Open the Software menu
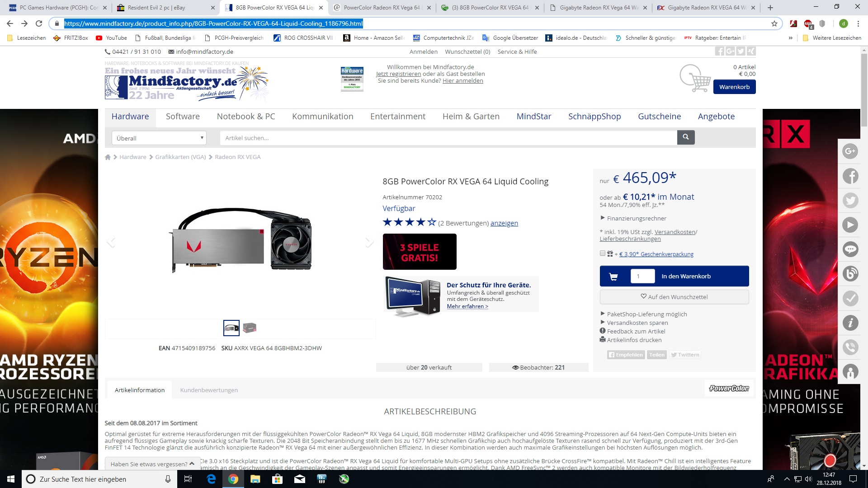 coord(183,117)
